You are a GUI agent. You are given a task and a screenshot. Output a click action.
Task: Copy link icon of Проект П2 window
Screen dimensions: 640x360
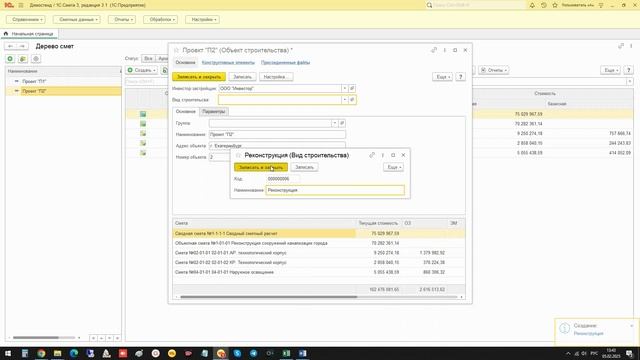[x=434, y=50]
